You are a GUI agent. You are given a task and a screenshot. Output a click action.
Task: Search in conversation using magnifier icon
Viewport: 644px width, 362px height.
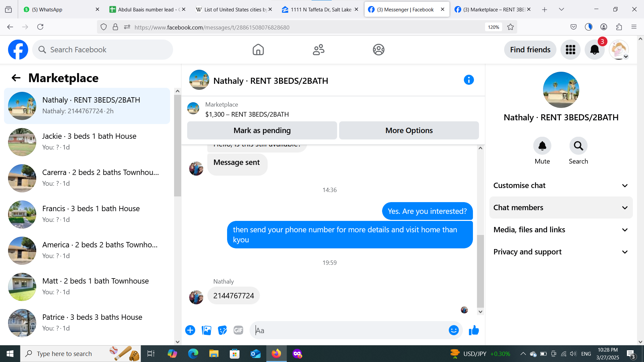(x=579, y=146)
